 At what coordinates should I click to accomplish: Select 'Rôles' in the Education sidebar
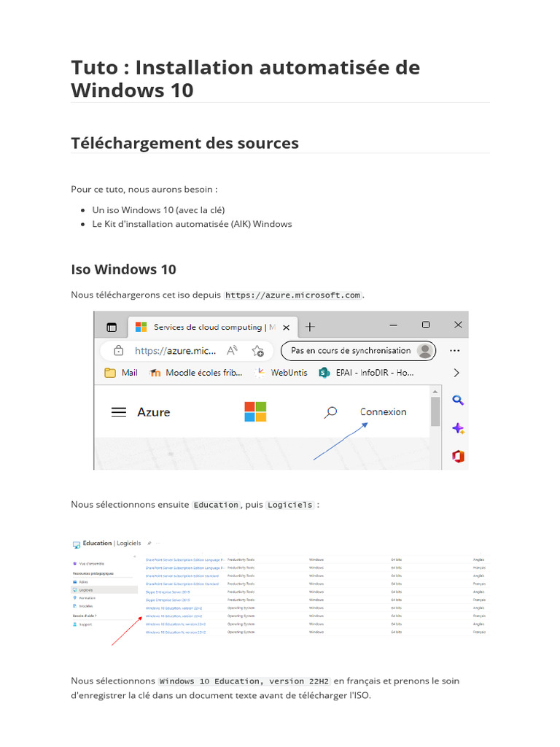click(80, 581)
